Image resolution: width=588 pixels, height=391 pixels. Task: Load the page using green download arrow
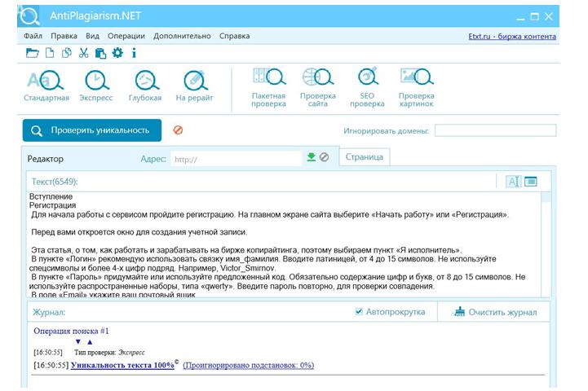point(312,157)
